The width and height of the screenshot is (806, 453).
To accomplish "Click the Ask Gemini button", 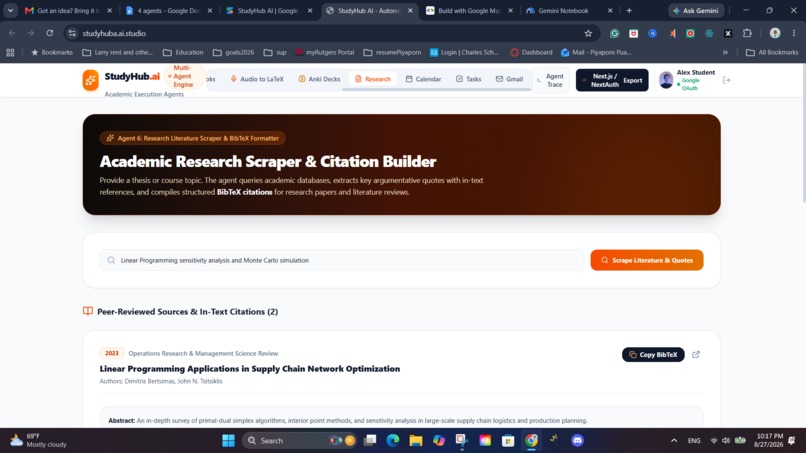I will (696, 10).
